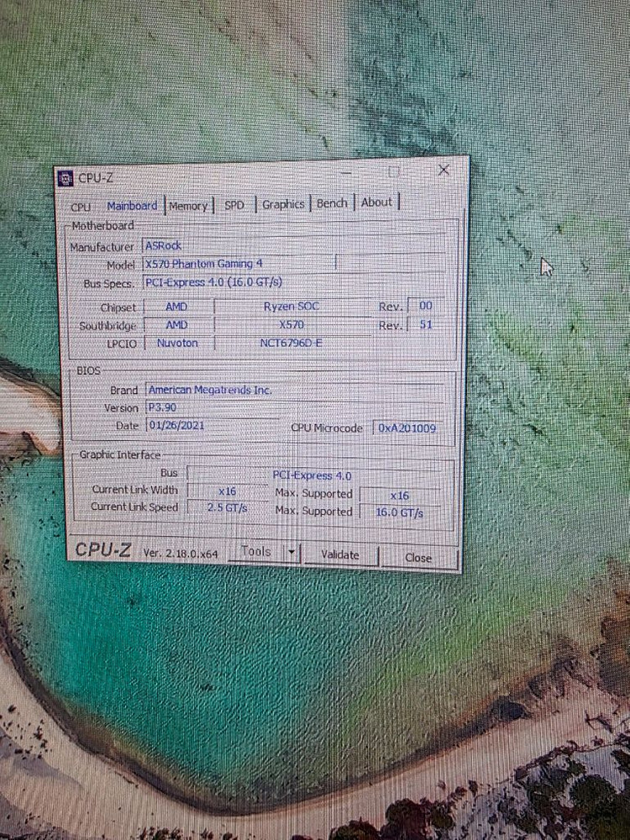This screenshot has height=840, width=630.
Task: Click the maximize box in the title bar
Action: 394,171
